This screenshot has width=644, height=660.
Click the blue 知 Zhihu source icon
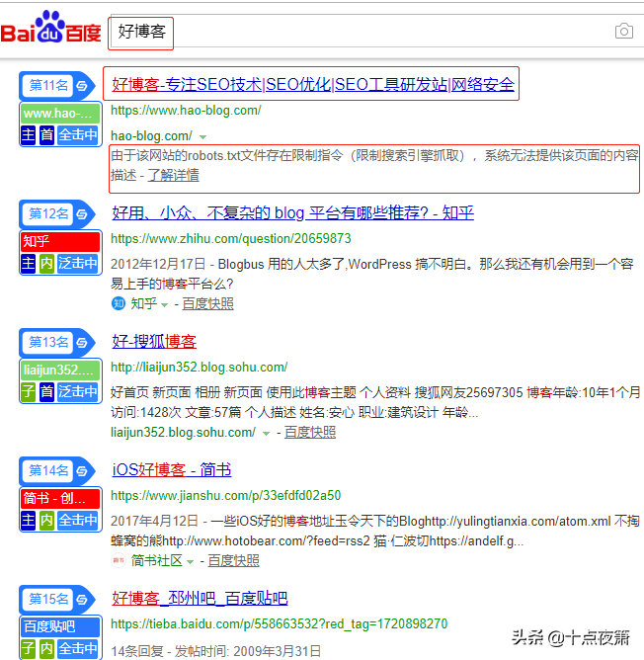[x=119, y=303]
